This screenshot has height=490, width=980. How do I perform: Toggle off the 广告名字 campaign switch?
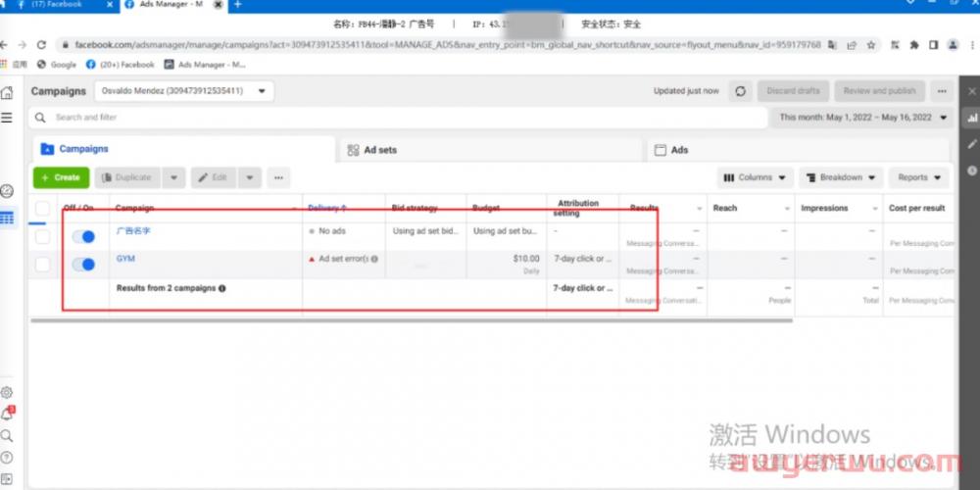pos(83,237)
